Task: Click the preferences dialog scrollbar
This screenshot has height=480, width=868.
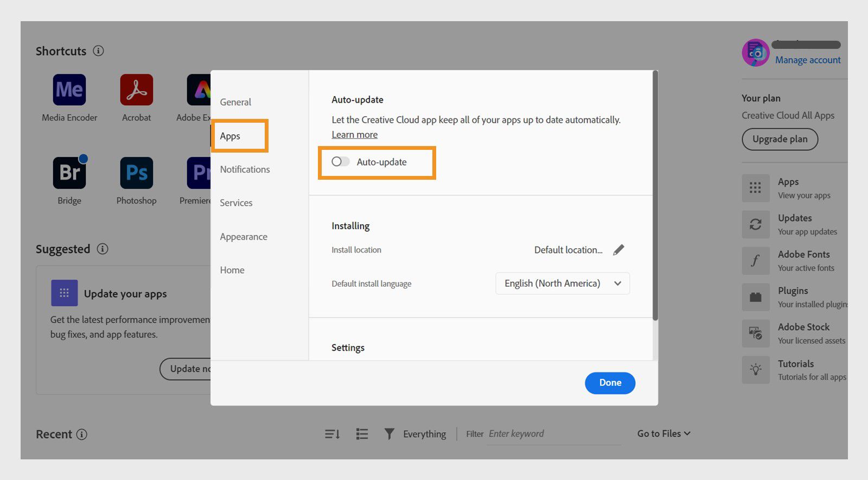Action: (x=655, y=195)
